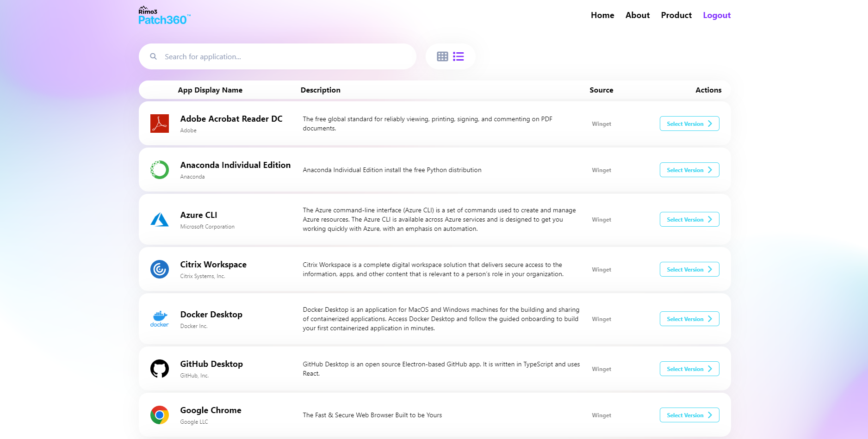This screenshot has height=439, width=868.
Task: Expand version chevron for Docker Desktop
Action: pyautogui.click(x=710, y=319)
